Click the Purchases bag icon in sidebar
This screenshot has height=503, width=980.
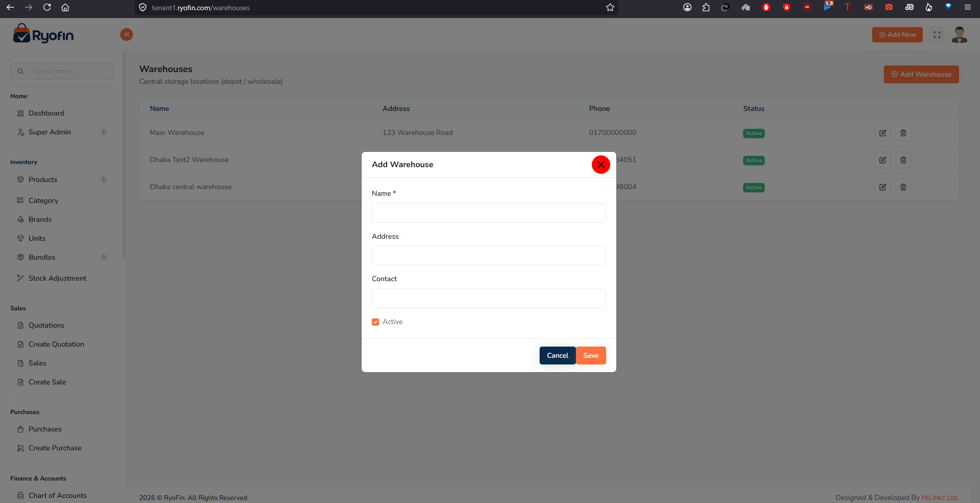pos(20,429)
